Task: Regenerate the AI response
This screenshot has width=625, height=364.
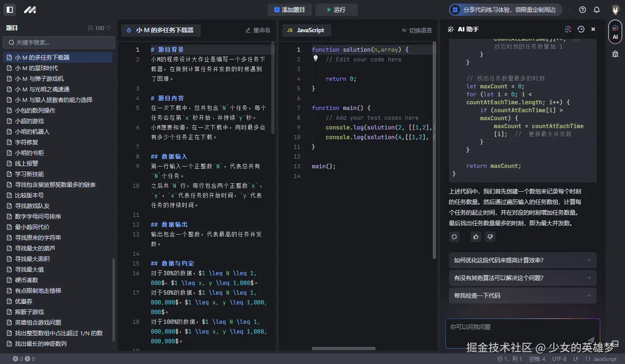Action: point(454,237)
